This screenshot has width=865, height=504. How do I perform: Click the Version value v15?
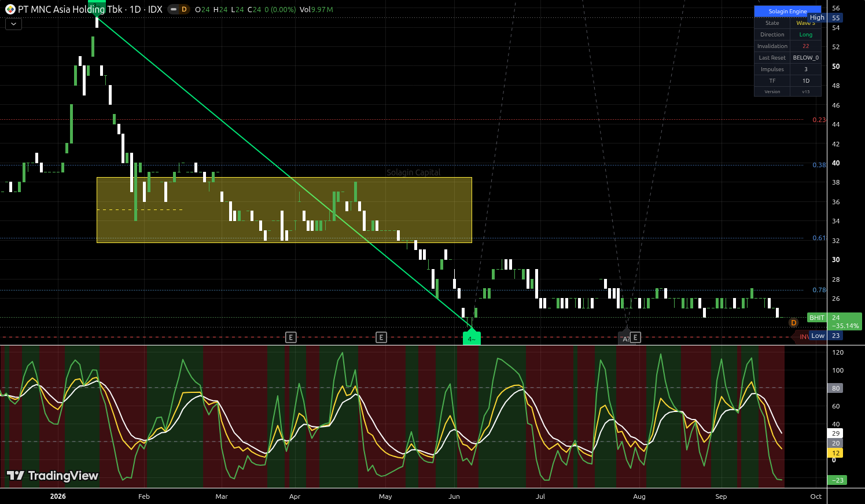[x=805, y=92]
